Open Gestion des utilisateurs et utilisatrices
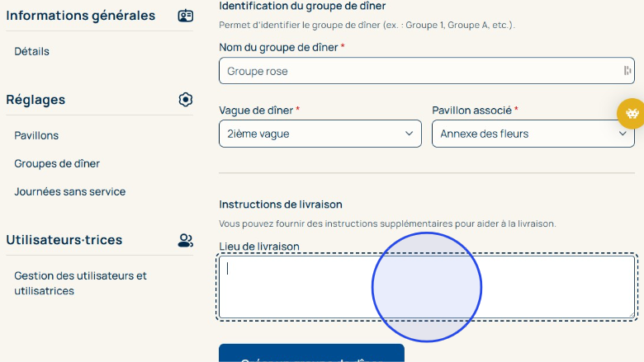 pyautogui.click(x=80, y=283)
